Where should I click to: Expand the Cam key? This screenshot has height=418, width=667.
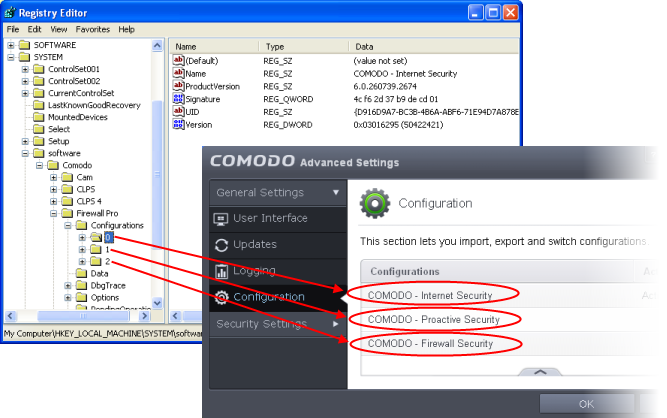point(54,177)
